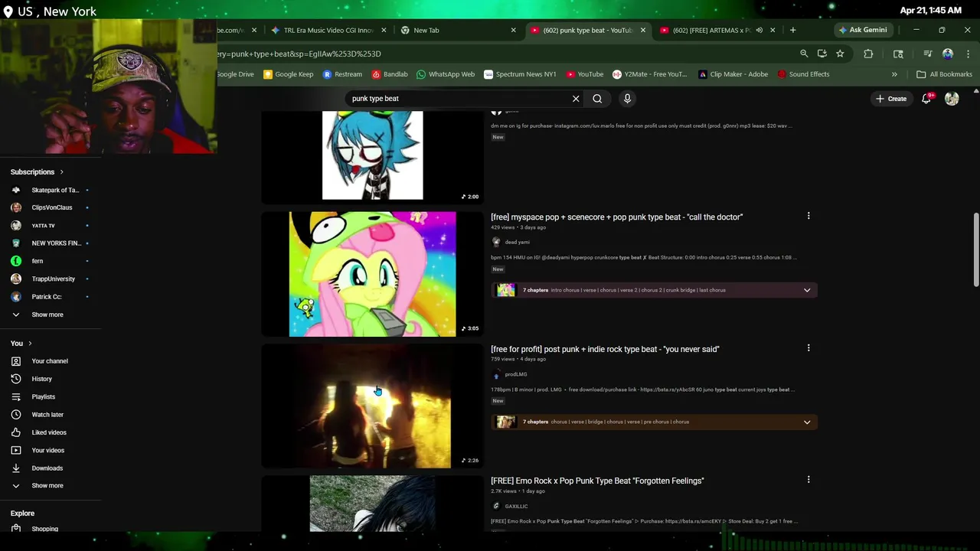980x551 pixels.
Task: Open options menu for "call the doctor" video
Action: tap(808, 217)
